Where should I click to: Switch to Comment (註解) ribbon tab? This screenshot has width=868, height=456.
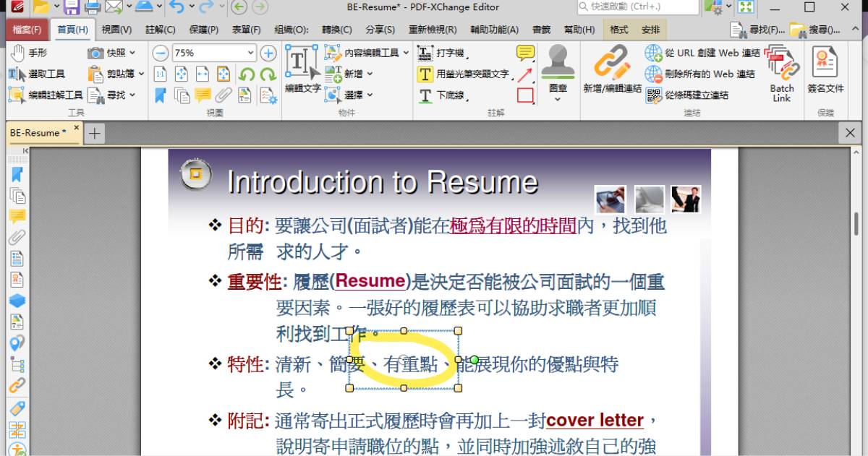pos(161,30)
